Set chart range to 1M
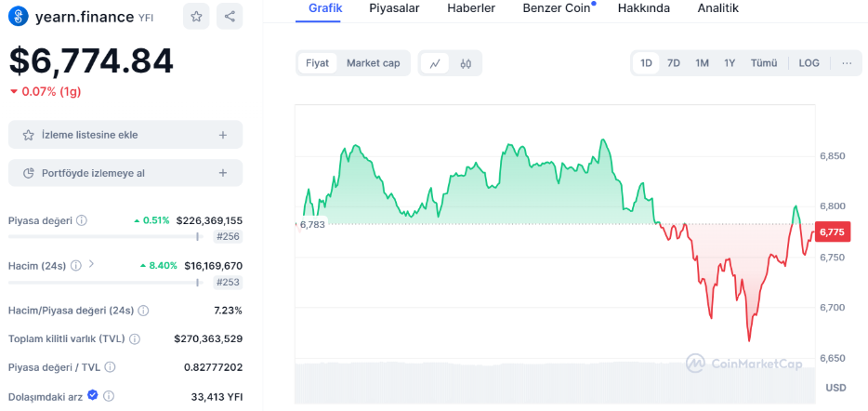Screen dimensions: 868x411 (702, 63)
